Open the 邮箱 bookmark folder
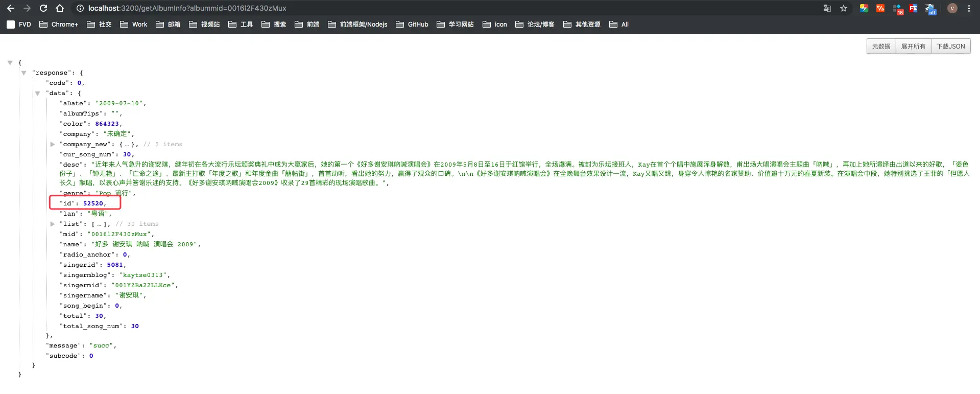Screen dimensions: 980x394 [168, 24]
